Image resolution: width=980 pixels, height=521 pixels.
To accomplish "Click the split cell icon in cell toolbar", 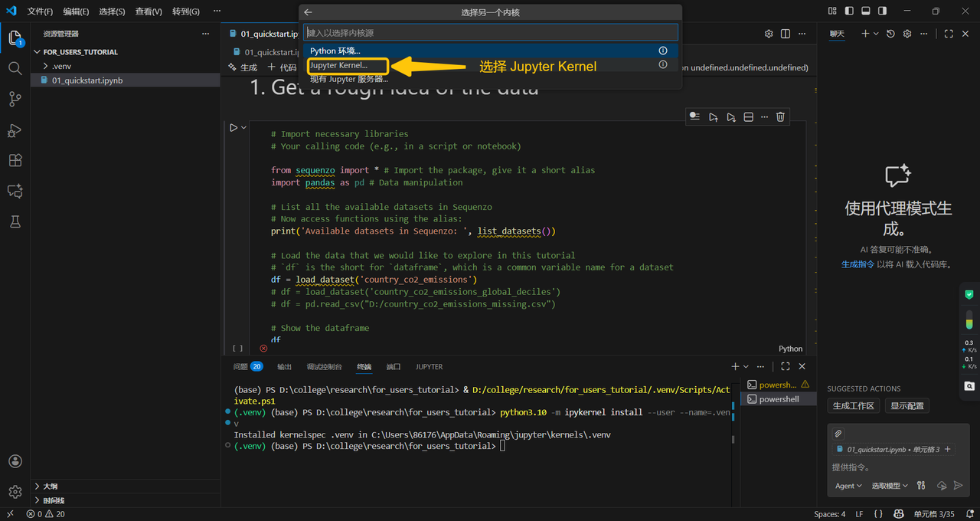I will coord(749,117).
